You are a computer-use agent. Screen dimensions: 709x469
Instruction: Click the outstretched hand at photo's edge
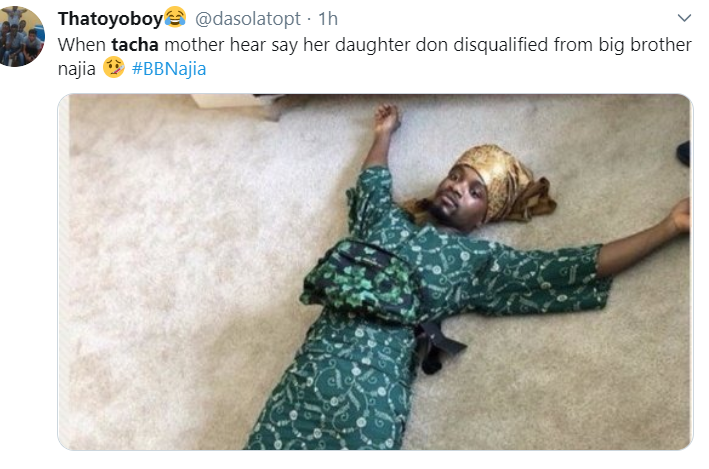click(x=681, y=217)
